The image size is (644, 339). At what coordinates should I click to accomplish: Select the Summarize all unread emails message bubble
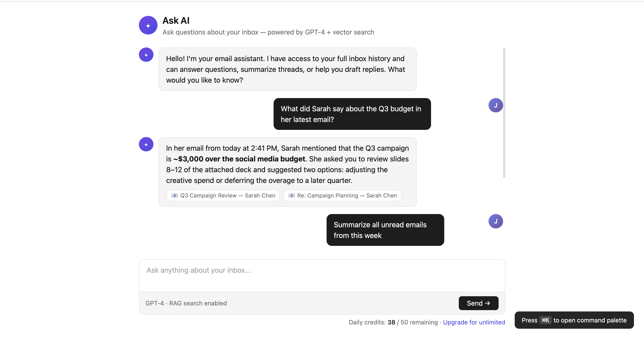tap(385, 230)
